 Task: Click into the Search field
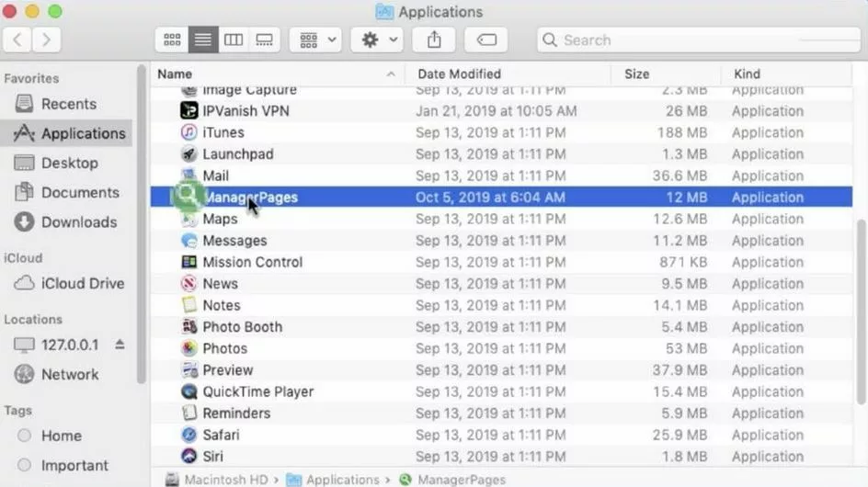point(699,40)
